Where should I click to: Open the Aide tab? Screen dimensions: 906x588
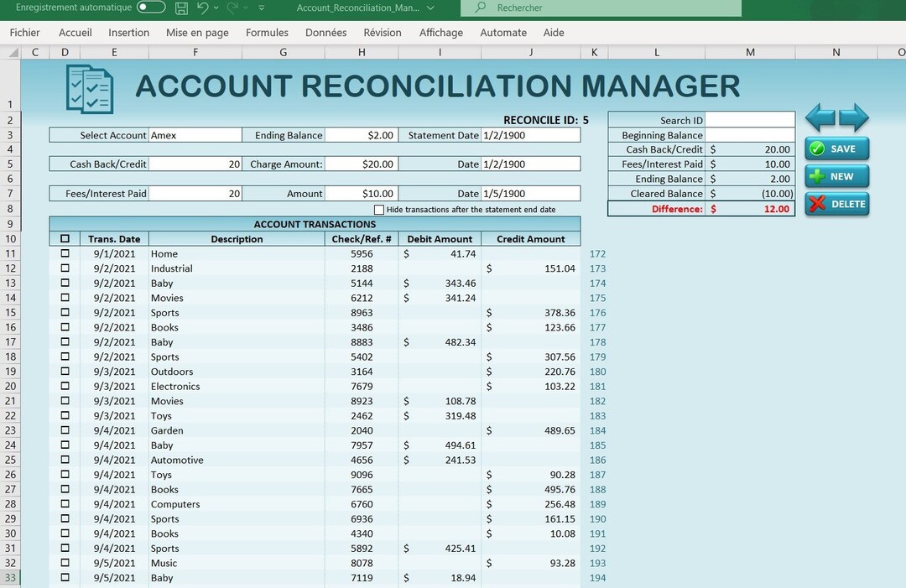click(554, 33)
